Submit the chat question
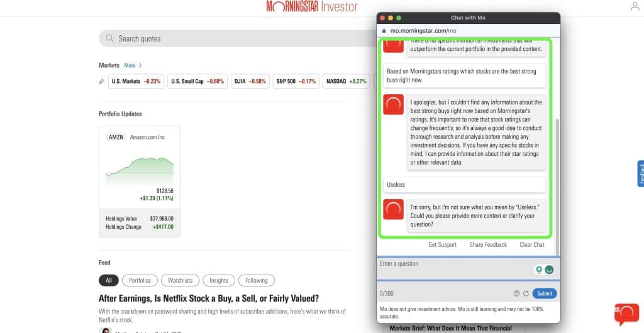 [x=545, y=293]
